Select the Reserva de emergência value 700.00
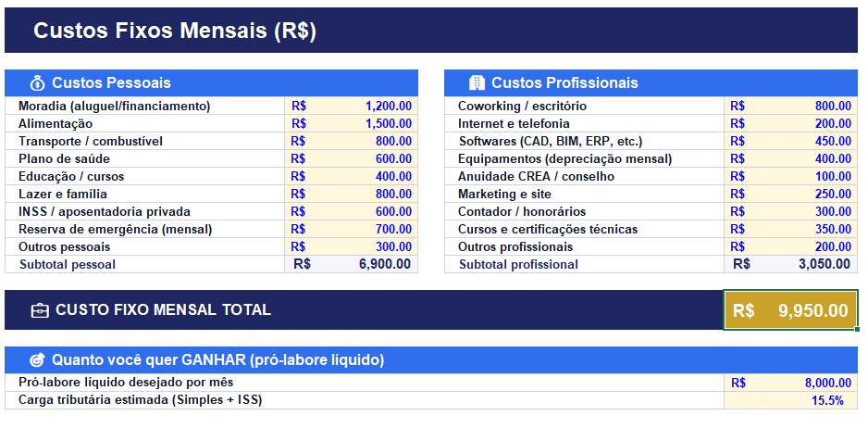This screenshot has width=868, height=428. 352,229
